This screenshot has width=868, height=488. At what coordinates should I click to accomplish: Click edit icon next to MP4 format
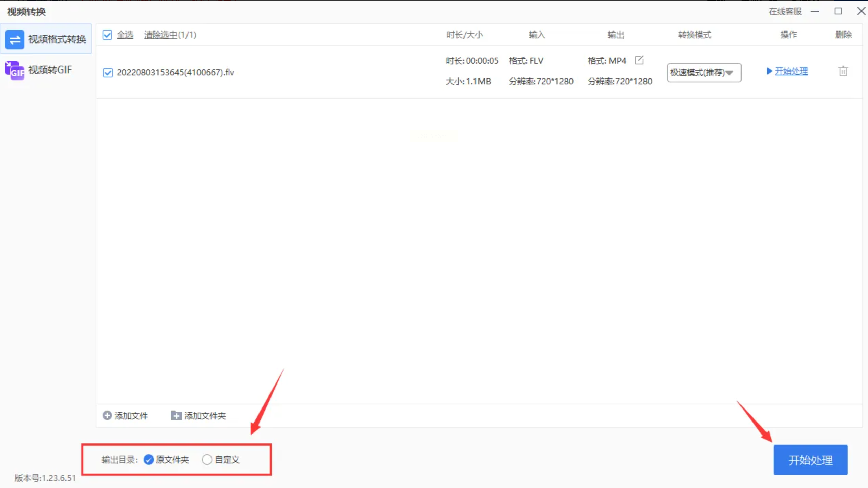coord(639,60)
